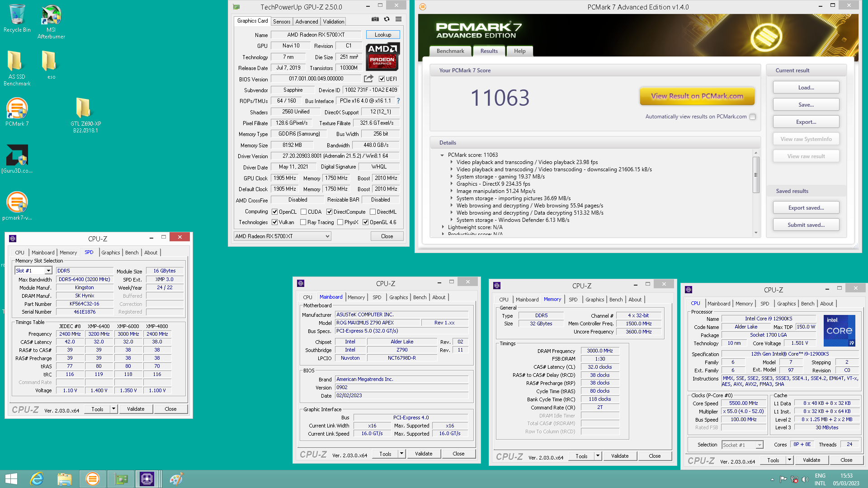Click Validate in the CPU tab CPU-Z window
868x488 pixels.
click(811, 460)
